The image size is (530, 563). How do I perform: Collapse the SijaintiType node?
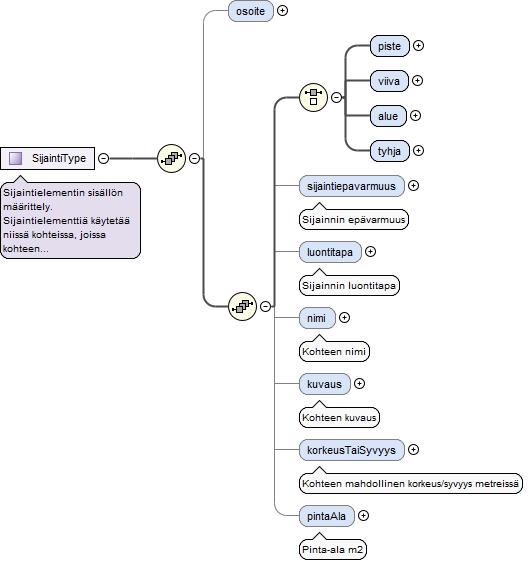[x=103, y=158]
